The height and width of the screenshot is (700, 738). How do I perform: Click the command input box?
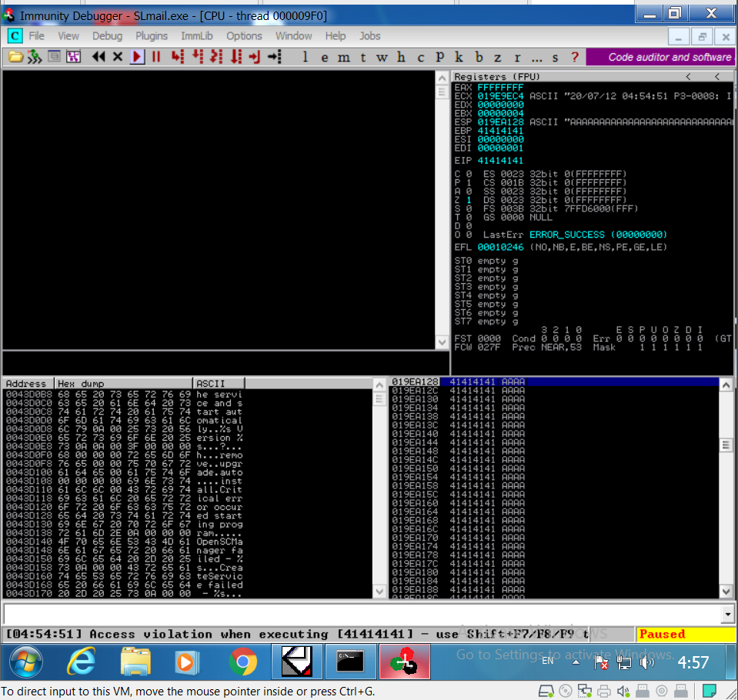(x=362, y=614)
